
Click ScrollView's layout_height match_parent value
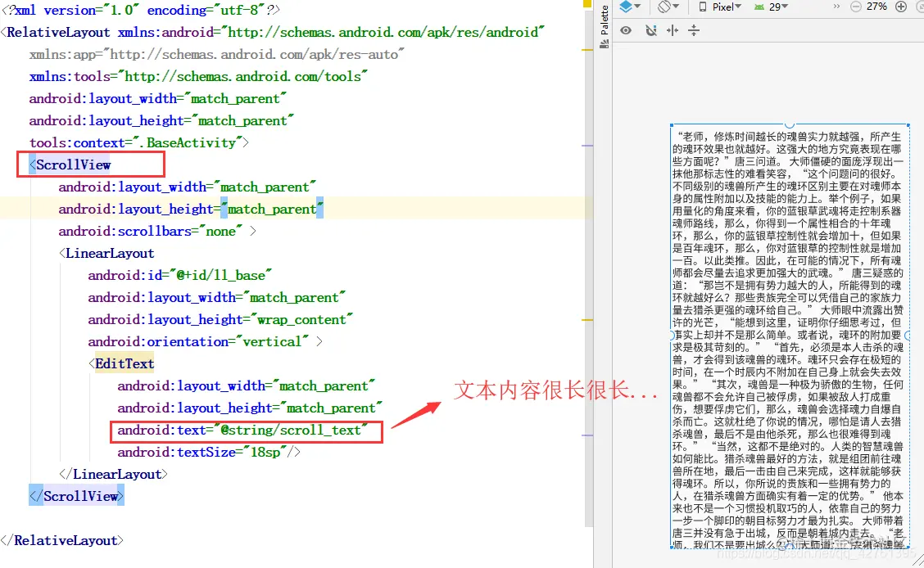click(272, 209)
